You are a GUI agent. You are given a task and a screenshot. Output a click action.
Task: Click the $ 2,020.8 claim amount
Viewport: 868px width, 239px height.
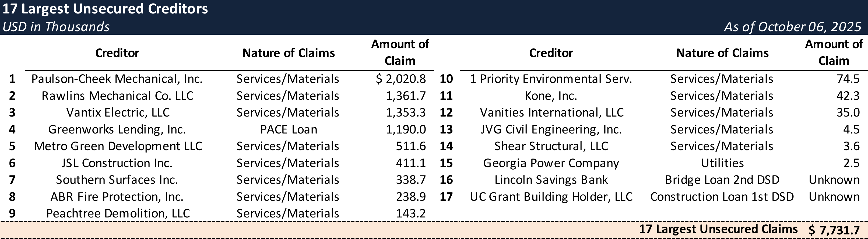[401, 79]
